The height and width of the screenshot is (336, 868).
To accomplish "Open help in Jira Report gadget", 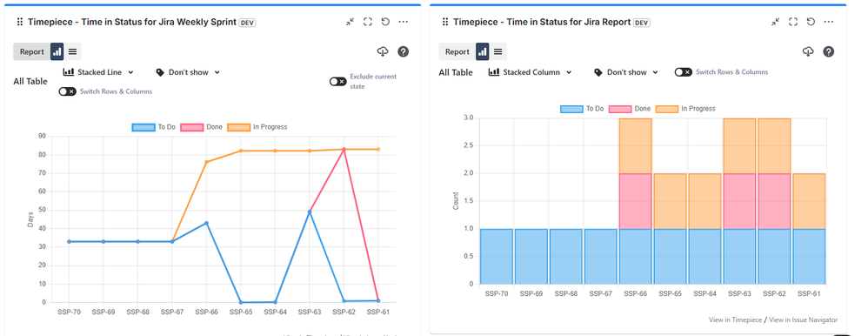I will point(828,51).
